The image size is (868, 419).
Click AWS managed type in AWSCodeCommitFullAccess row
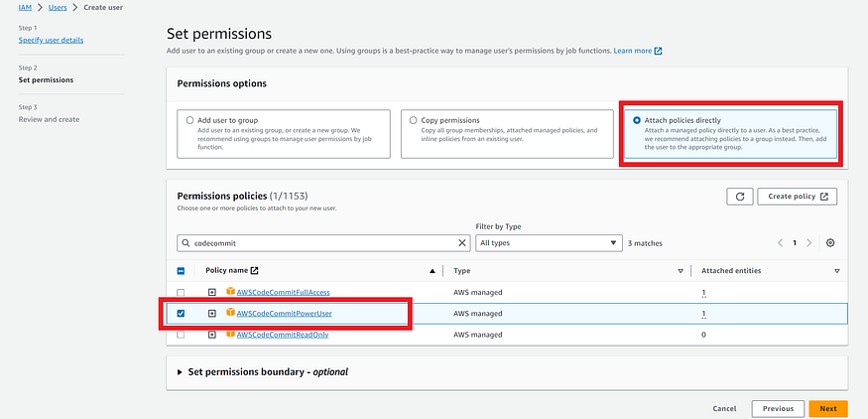[478, 292]
